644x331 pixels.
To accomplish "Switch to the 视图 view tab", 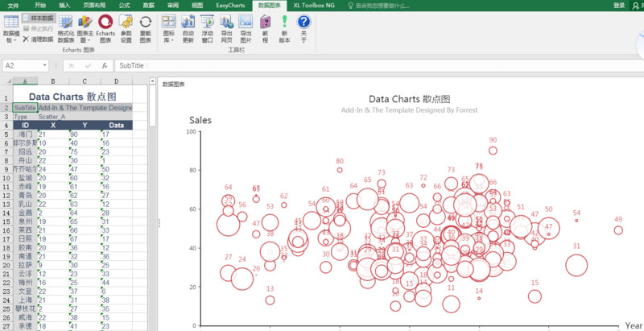I will [197, 6].
